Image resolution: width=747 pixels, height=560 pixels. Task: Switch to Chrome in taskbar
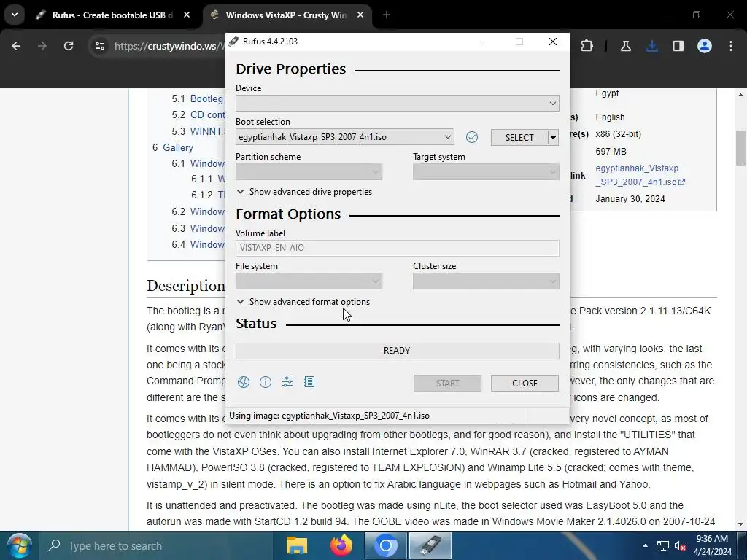pos(386,545)
